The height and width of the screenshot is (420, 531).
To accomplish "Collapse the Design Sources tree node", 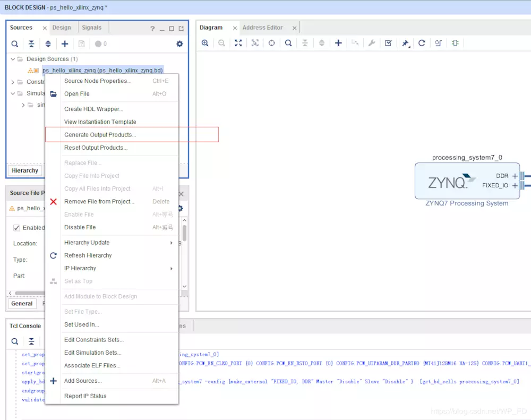I will coord(13,59).
